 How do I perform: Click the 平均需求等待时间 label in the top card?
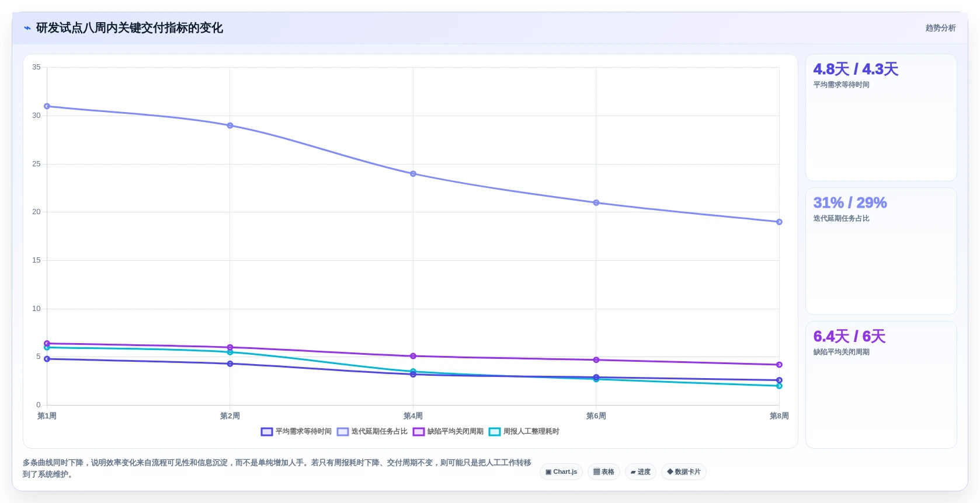(x=842, y=85)
